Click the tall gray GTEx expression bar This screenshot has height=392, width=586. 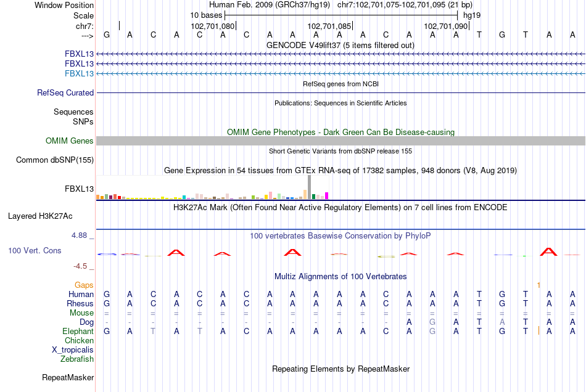coord(309,187)
